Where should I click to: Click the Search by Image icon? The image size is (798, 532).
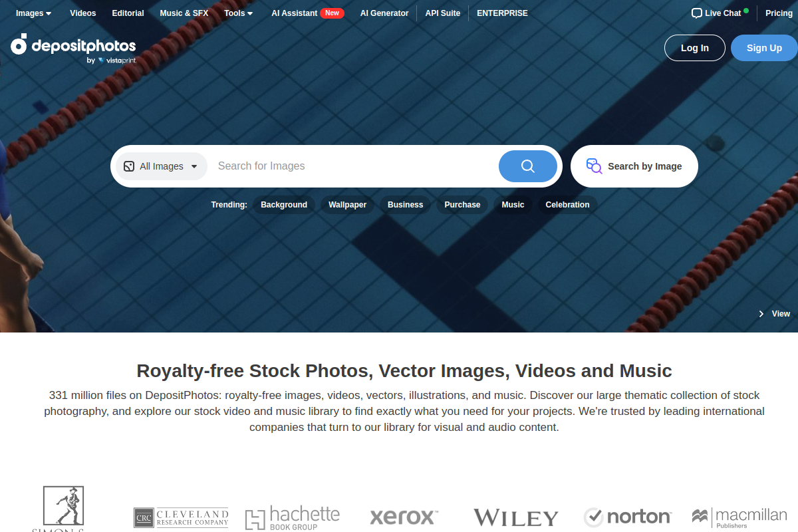pyautogui.click(x=594, y=166)
